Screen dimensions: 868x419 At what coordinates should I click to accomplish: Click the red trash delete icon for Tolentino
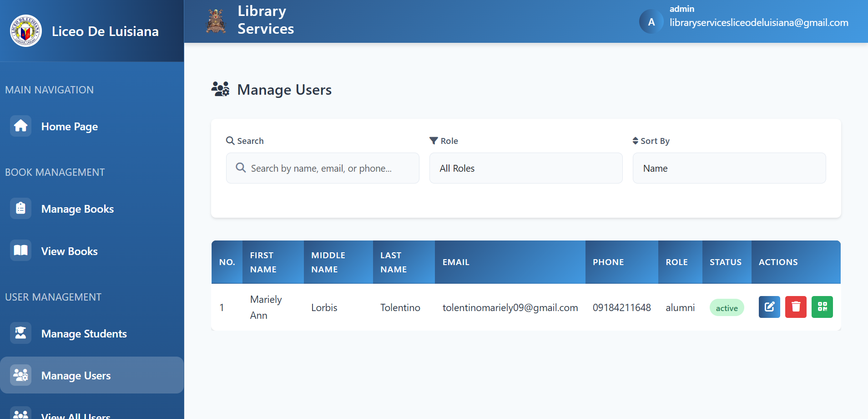click(x=795, y=307)
